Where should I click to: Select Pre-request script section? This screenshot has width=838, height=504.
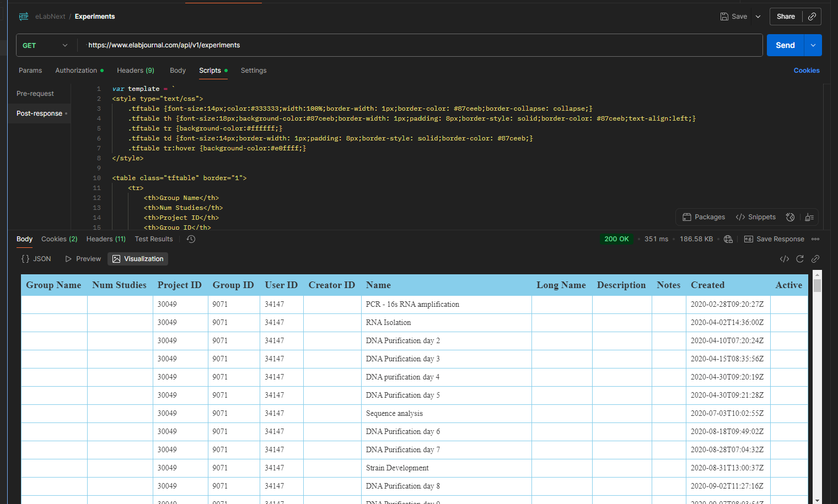(35, 94)
